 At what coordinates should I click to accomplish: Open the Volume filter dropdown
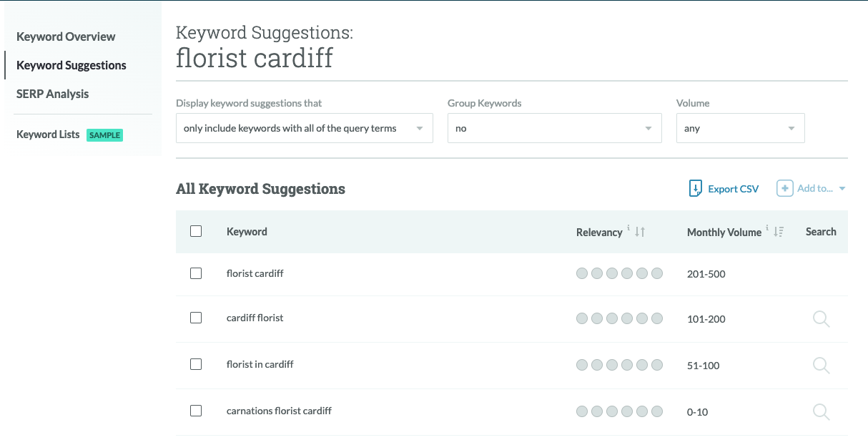(x=740, y=129)
